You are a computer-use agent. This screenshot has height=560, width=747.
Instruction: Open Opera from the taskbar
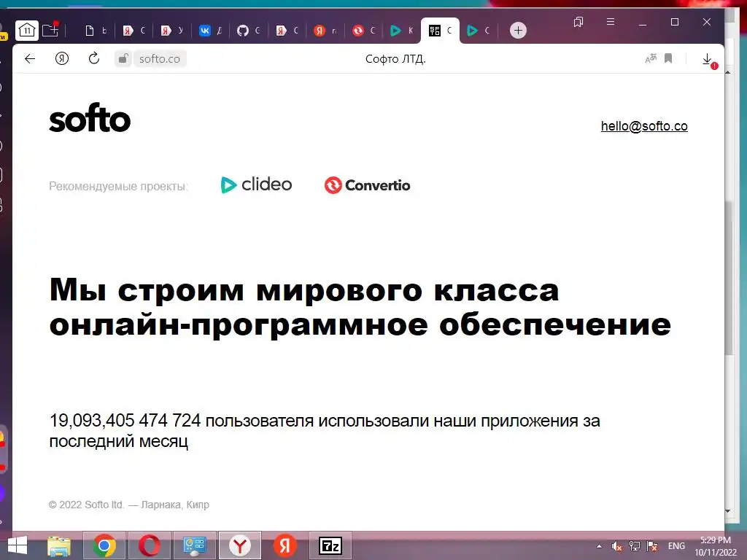click(149, 545)
